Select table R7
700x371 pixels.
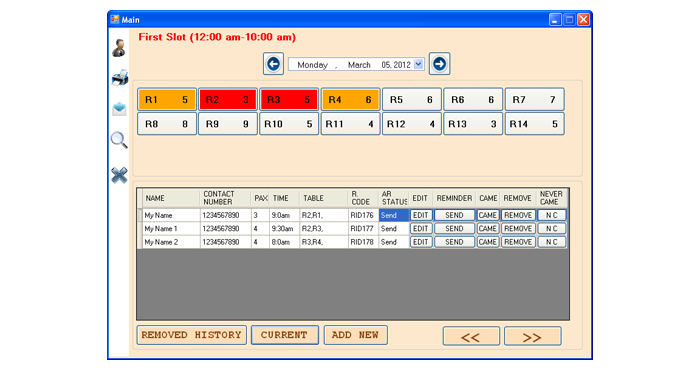pyautogui.click(x=534, y=100)
